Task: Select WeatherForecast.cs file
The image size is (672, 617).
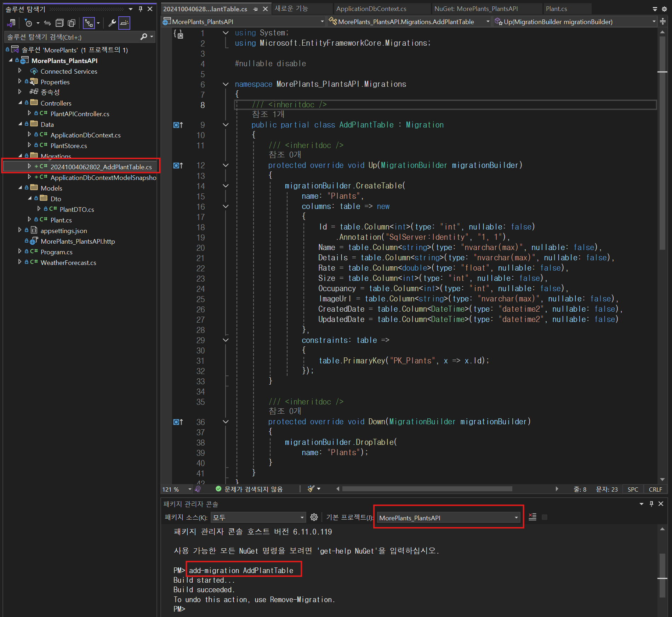Action: (68, 262)
